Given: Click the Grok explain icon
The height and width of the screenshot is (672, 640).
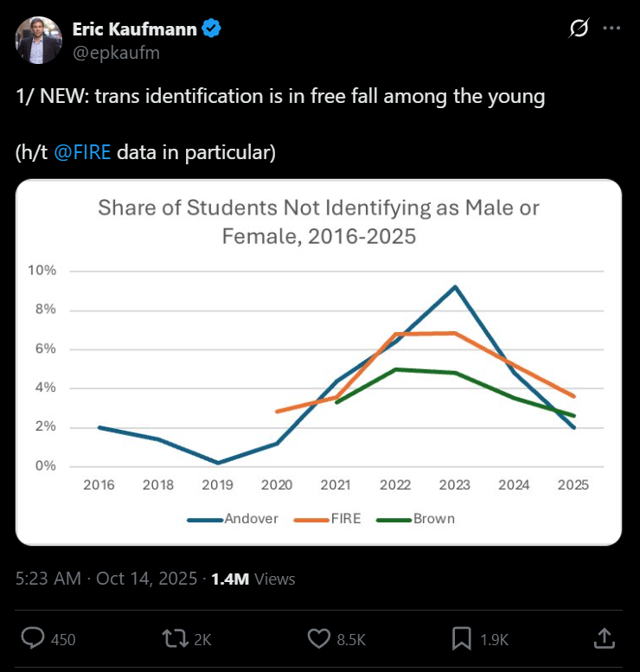Looking at the screenshot, I should (578, 29).
